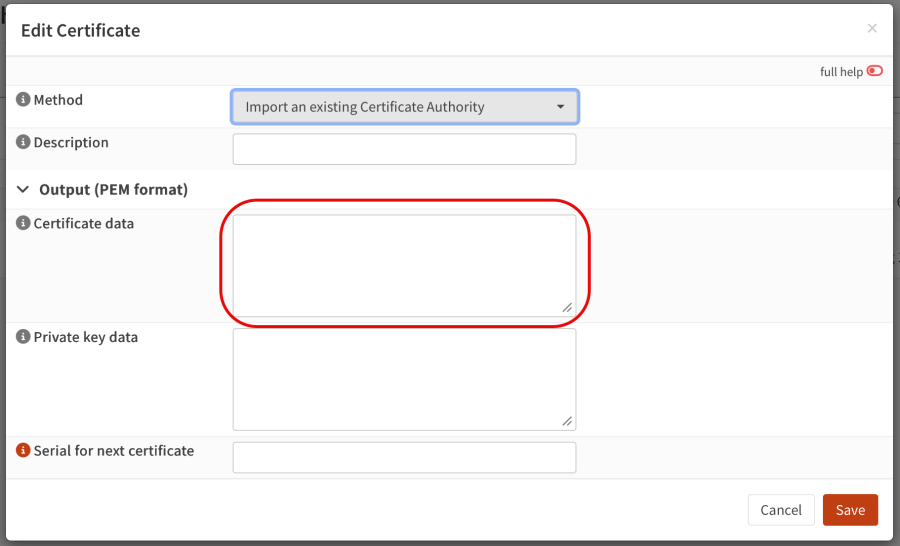Toggle the full help switch
Screen dimensions: 900x546
(x=875, y=71)
